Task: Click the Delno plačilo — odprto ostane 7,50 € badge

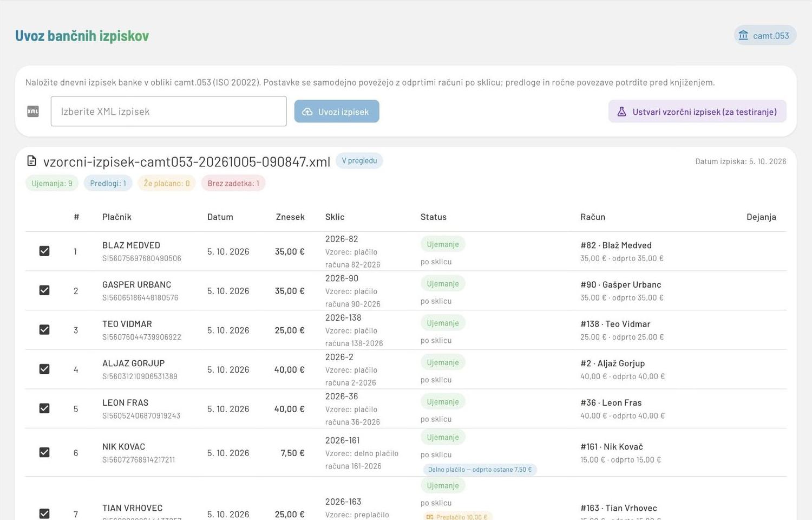Action: pyautogui.click(x=480, y=470)
